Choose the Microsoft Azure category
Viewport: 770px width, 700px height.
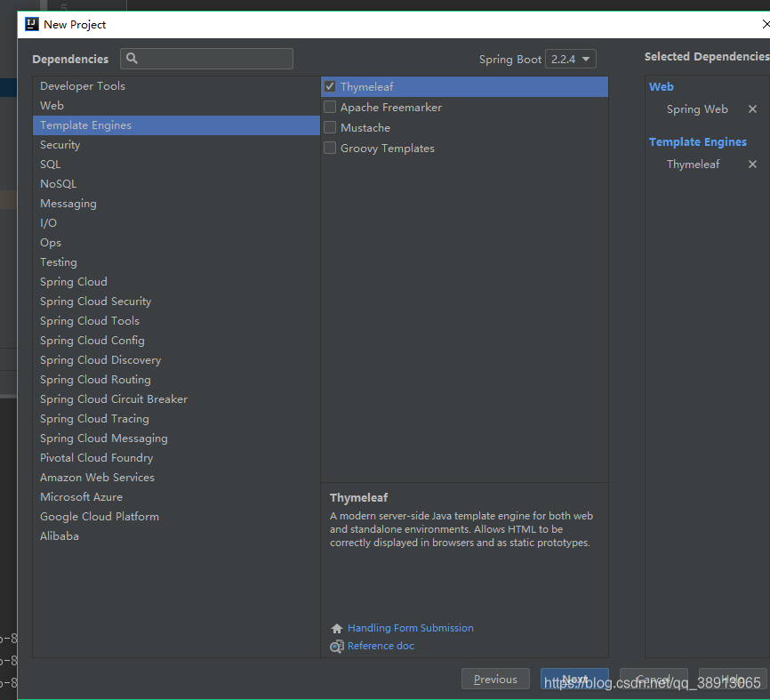(176, 497)
